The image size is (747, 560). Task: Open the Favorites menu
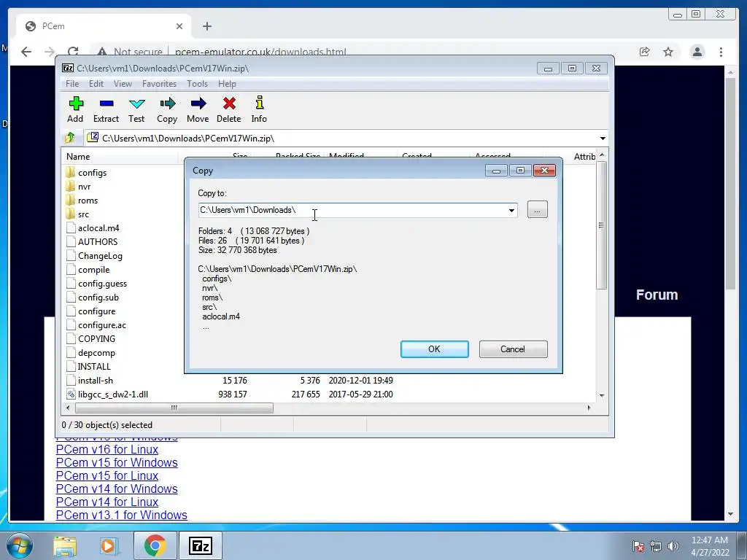159,84
